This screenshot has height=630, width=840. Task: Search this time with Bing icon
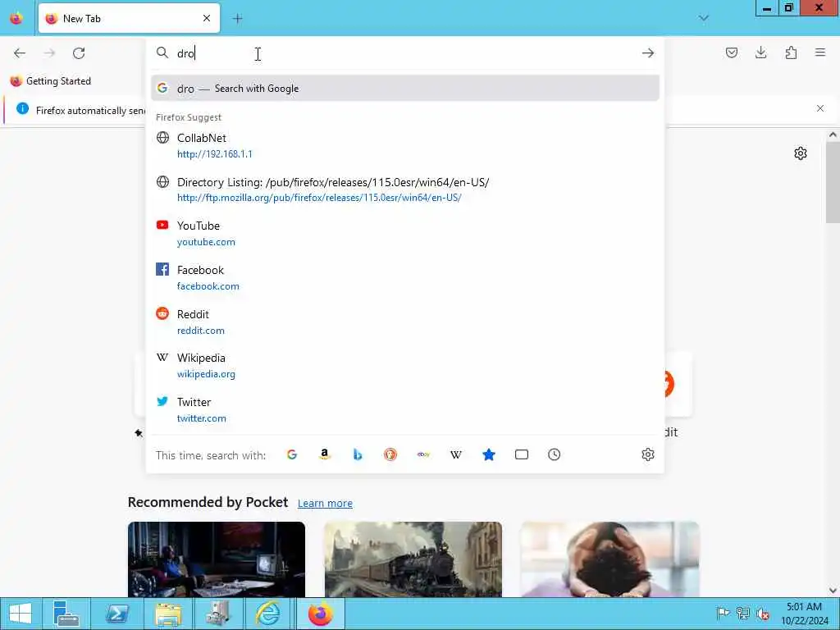coord(358,454)
